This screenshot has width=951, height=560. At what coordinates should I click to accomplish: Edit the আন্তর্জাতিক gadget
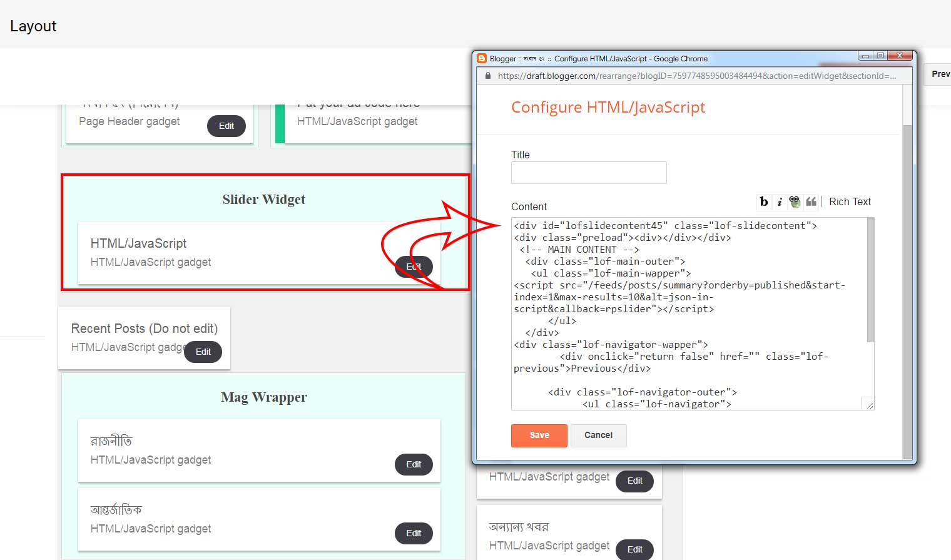[414, 533]
